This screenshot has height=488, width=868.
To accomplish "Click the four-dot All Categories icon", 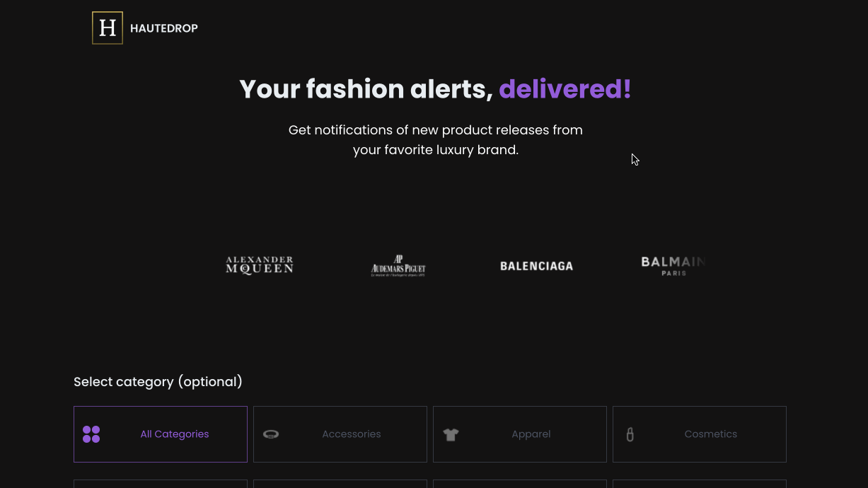I will (91, 434).
